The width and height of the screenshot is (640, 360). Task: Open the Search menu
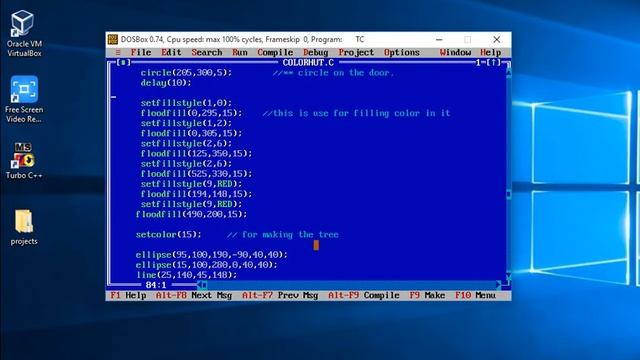coord(207,52)
